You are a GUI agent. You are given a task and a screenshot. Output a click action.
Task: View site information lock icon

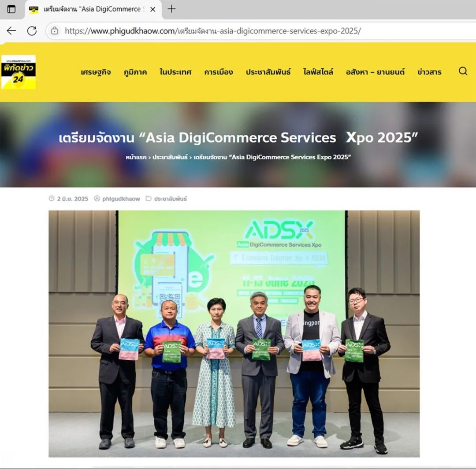(55, 31)
